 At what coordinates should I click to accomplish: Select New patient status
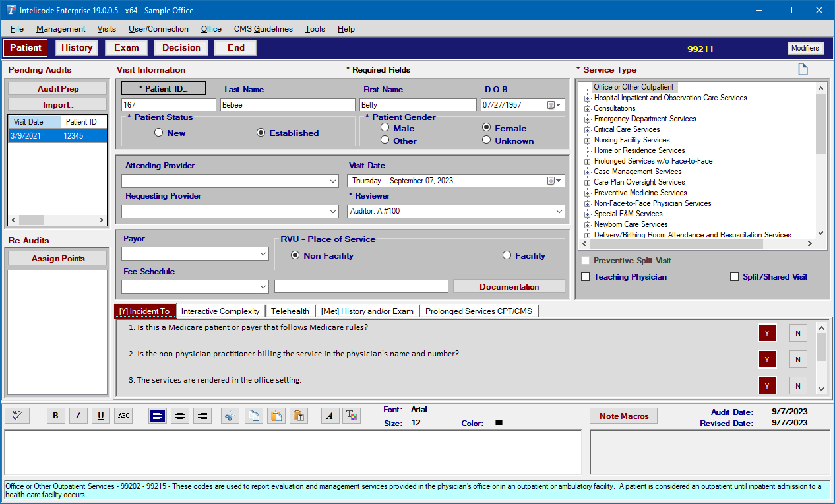pyautogui.click(x=158, y=133)
